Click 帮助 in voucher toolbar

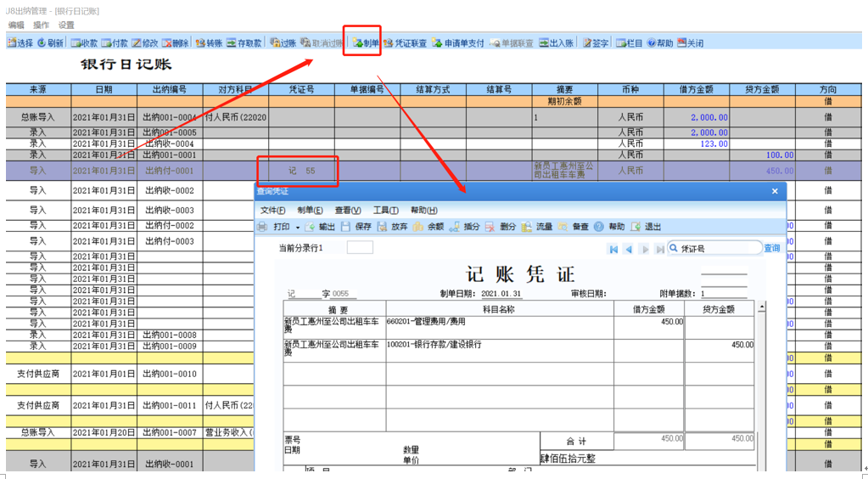tap(609, 227)
